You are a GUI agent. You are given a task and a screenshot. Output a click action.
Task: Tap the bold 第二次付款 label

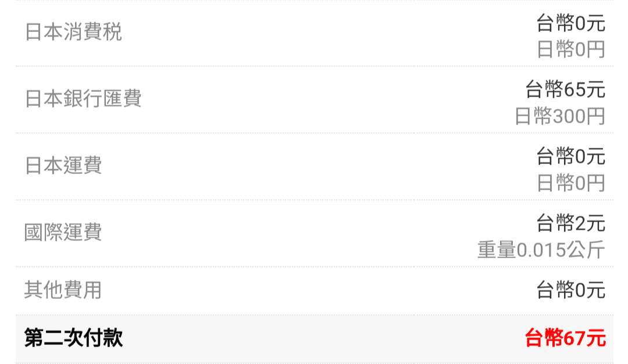tap(73, 337)
